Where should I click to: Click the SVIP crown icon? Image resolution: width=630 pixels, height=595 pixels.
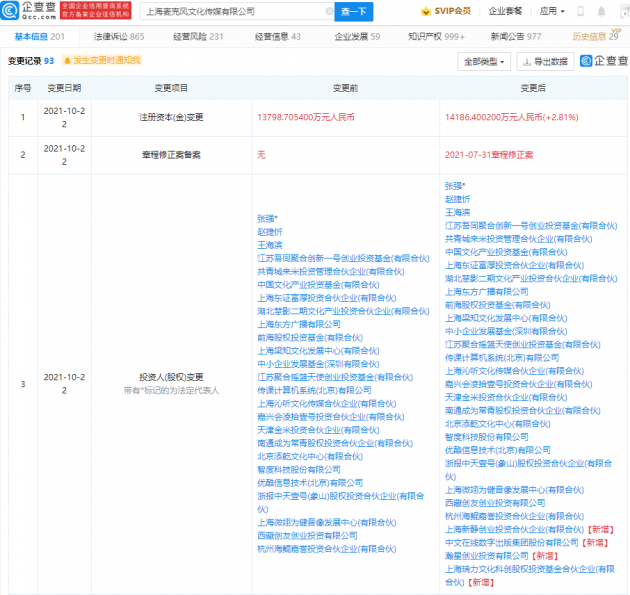425,11
